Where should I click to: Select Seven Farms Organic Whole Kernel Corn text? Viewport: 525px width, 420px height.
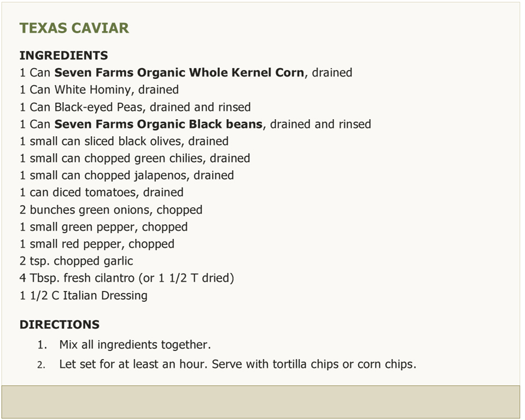point(179,73)
